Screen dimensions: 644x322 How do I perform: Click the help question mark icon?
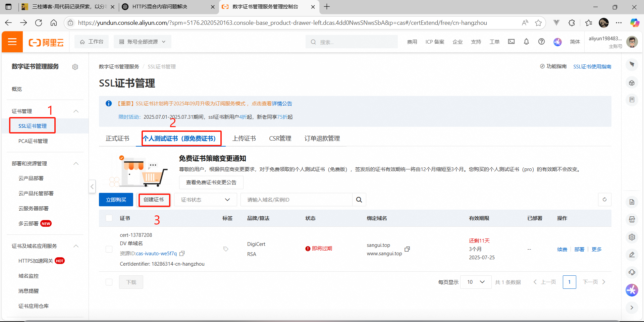point(541,42)
